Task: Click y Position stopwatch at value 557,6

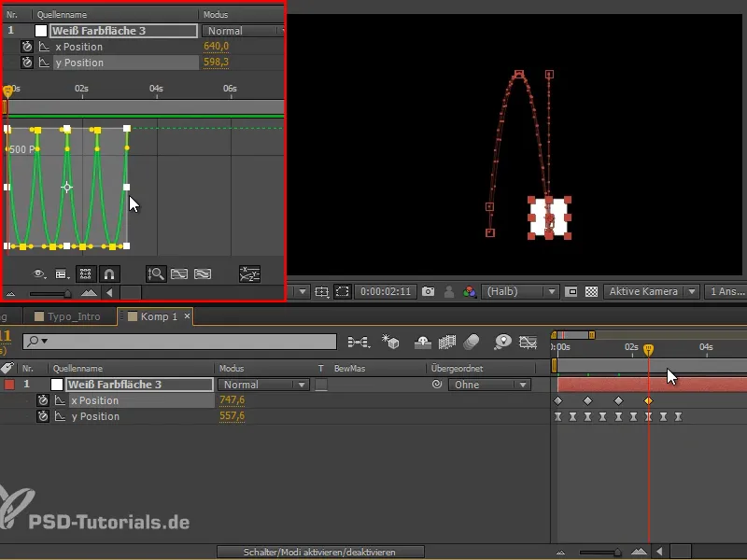Action: tap(43, 416)
